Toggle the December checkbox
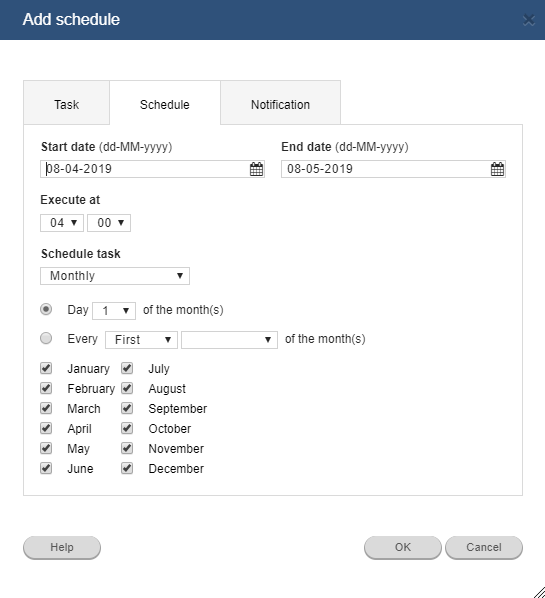 [127, 468]
